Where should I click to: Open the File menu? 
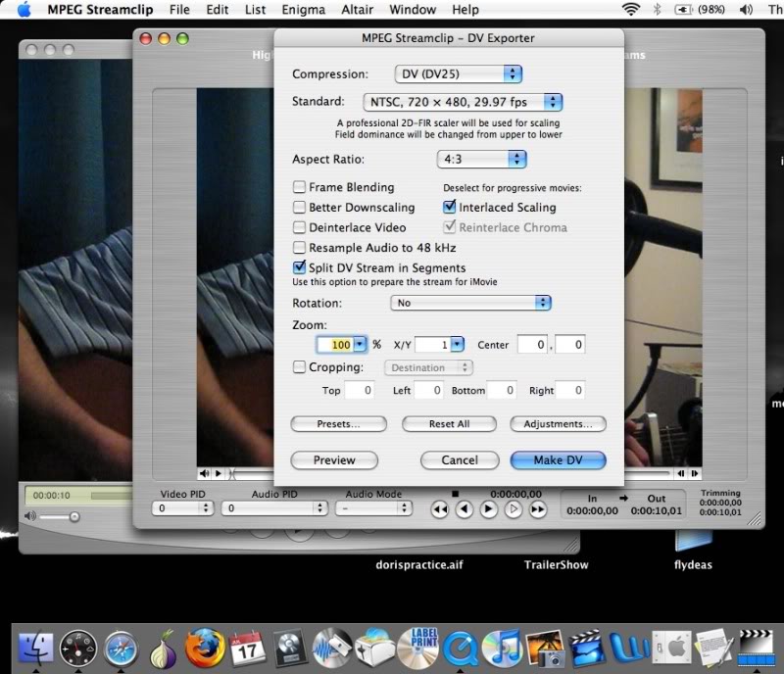[x=179, y=10]
